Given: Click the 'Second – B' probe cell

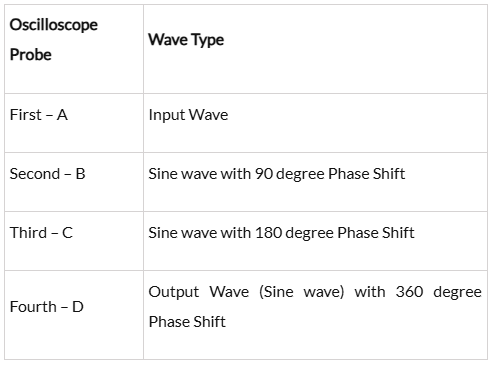Looking at the screenshot, I should click(x=74, y=182).
